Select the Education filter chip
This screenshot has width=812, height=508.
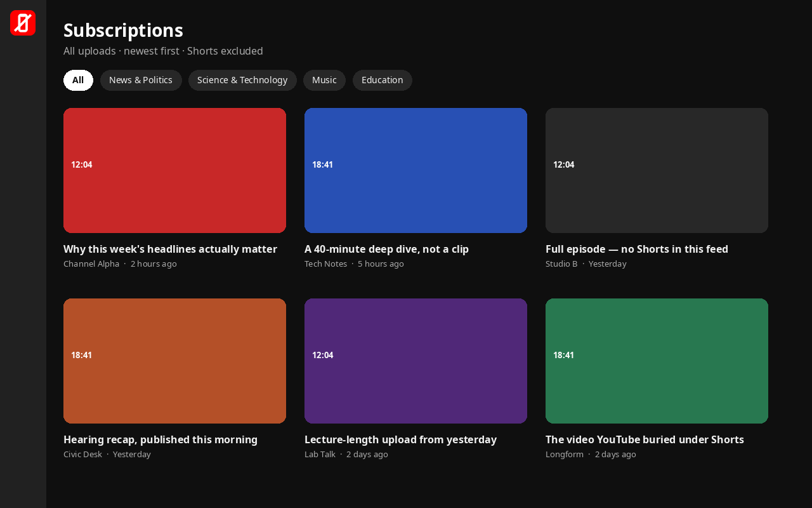(383, 80)
